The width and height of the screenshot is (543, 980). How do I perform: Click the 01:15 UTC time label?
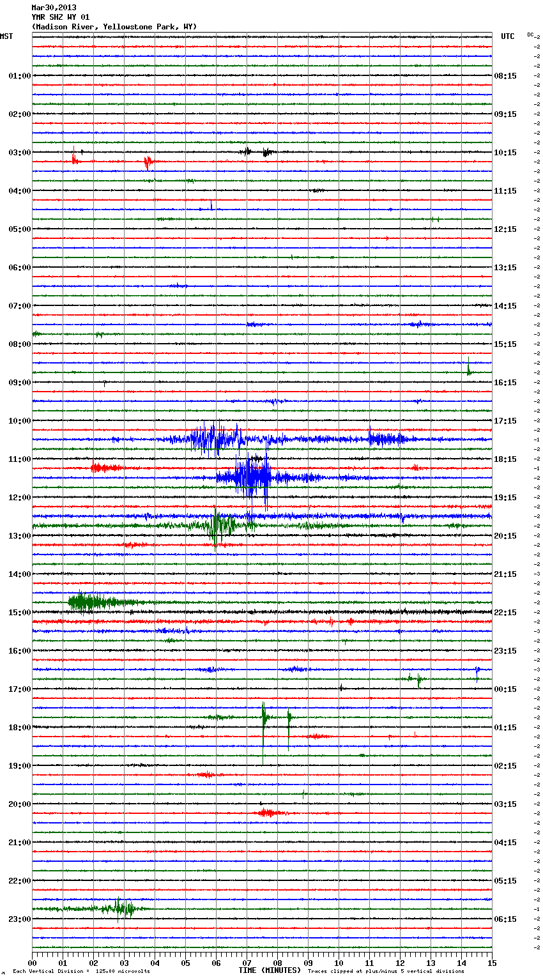tap(505, 728)
